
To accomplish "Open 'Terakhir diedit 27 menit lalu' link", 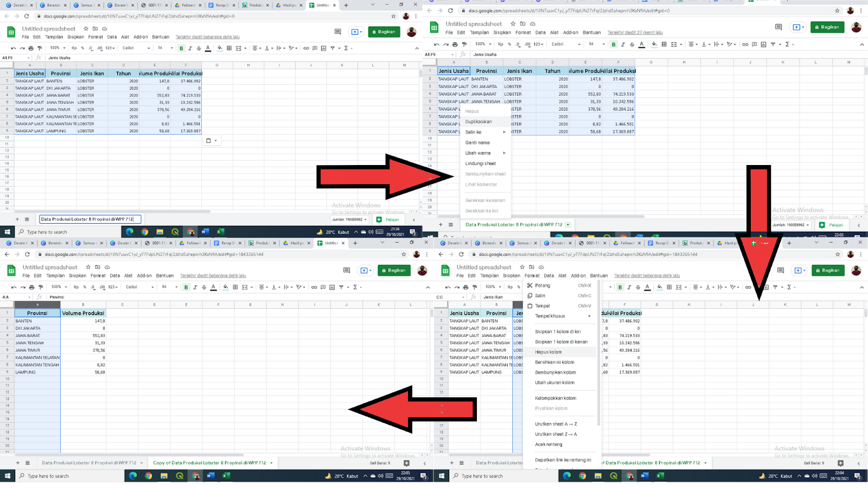I will (635, 33).
